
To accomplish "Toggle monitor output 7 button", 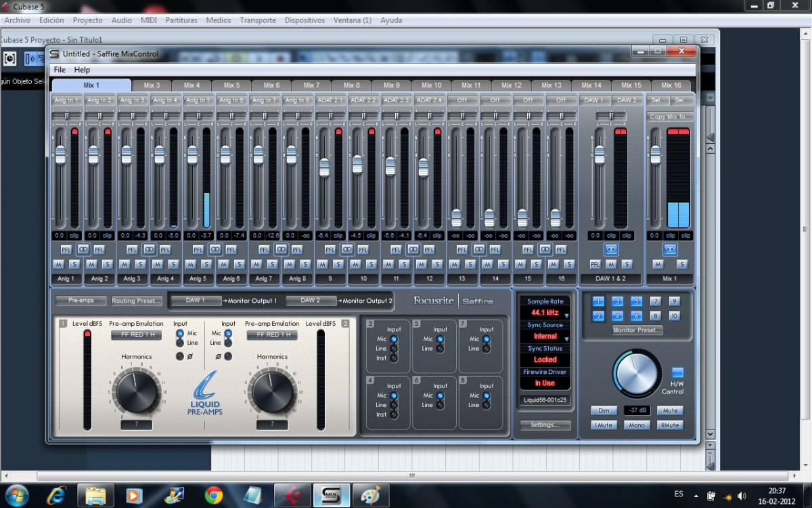I will 655,301.
